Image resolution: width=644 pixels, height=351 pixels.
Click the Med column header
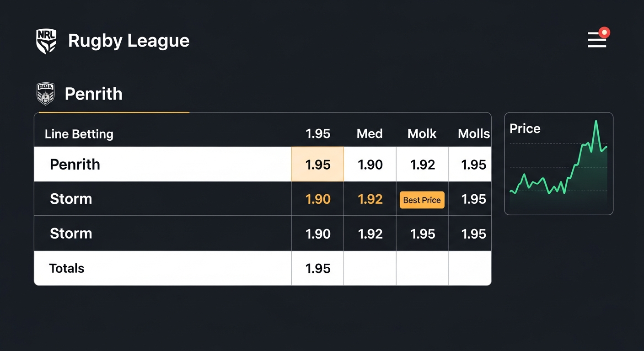pyautogui.click(x=370, y=134)
